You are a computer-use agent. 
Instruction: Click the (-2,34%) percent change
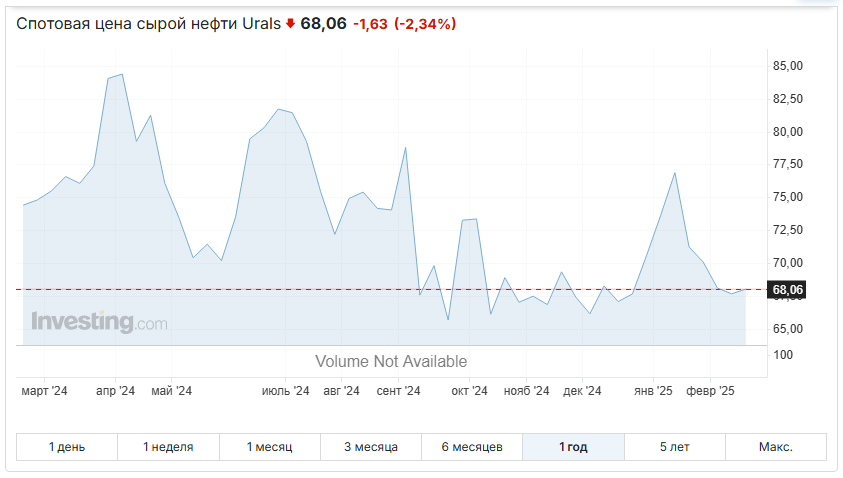[425, 24]
